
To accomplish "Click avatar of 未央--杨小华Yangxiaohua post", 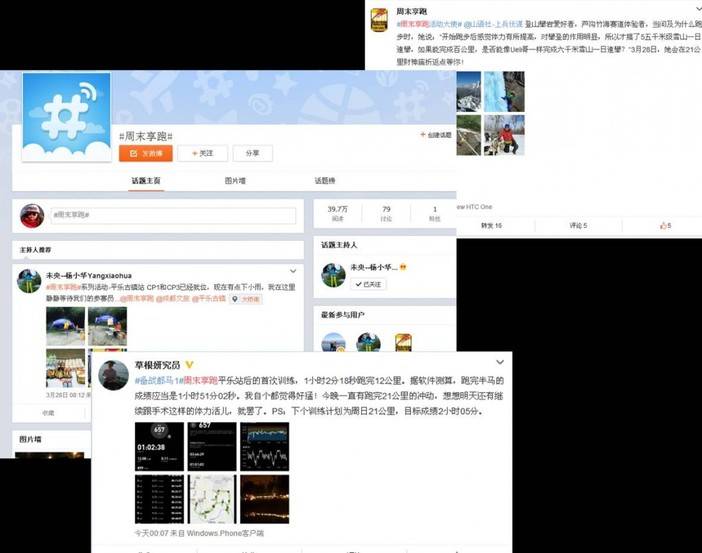I will click(29, 281).
